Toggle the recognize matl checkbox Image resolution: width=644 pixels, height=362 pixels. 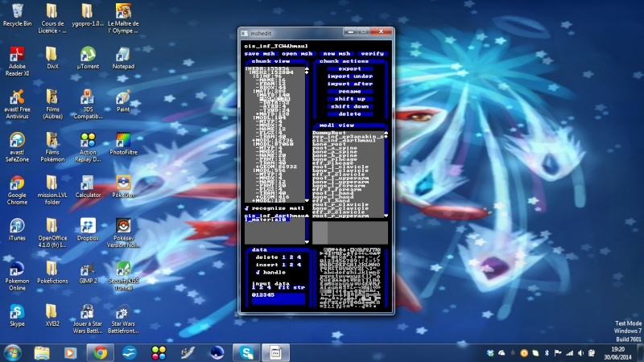tap(247, 208)
